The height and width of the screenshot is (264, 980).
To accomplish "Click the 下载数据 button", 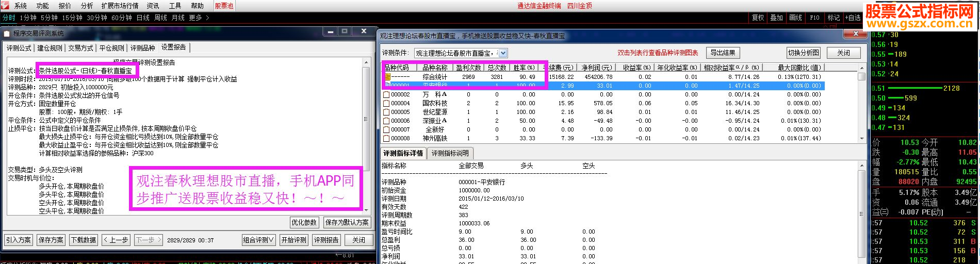I will [84, 240].
